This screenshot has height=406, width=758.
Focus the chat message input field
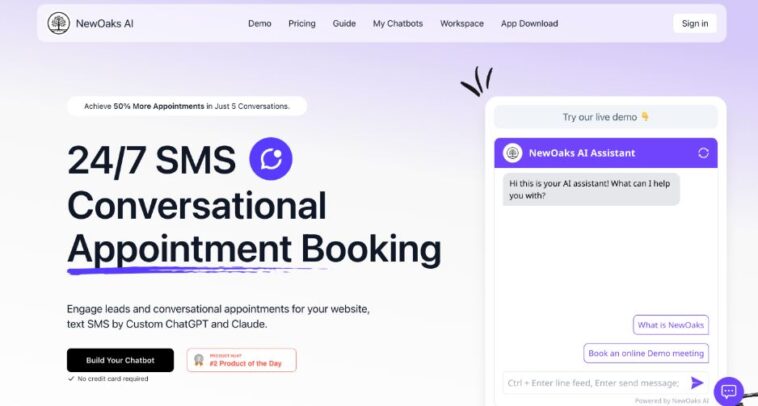click(x=592, y=383)
